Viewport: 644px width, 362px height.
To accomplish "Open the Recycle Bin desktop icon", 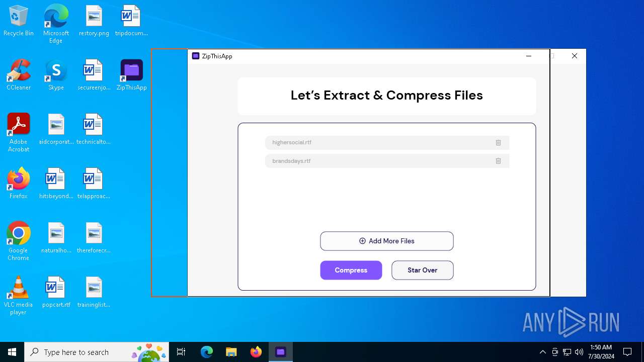I will pyautogui.click(x=19, y=21).
